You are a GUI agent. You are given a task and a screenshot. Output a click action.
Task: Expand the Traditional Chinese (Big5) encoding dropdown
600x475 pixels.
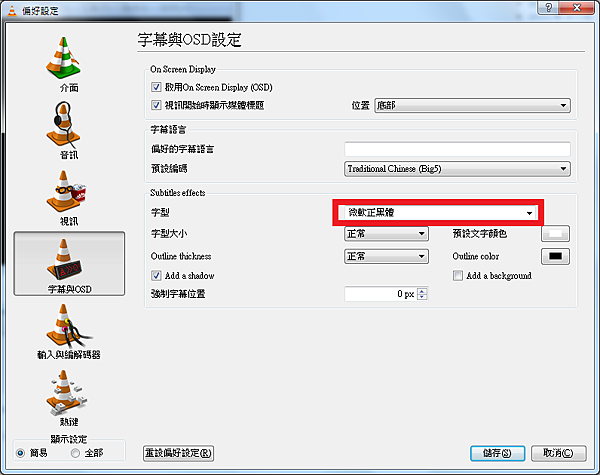(457, 169)
